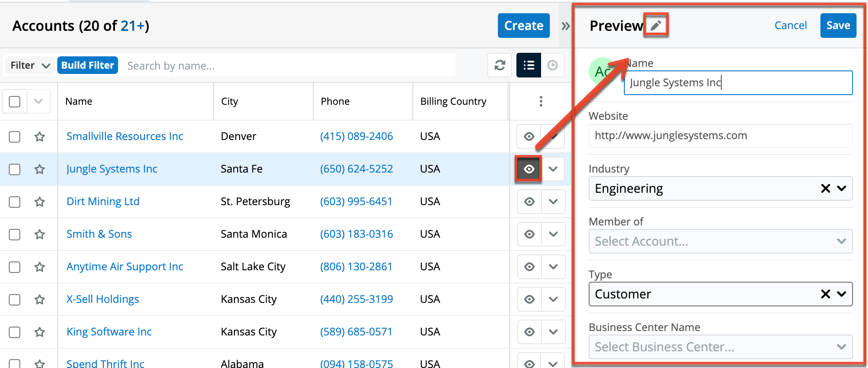This screenshot has width=868, height=368.
Task: Sort by the Billing Country column header
Action: 453,101
